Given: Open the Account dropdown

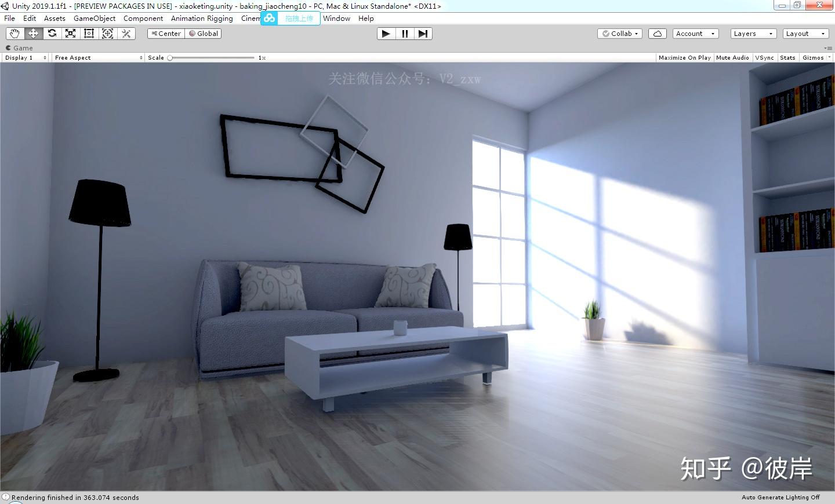Looking at the screenshot, I should pos(695,34).
